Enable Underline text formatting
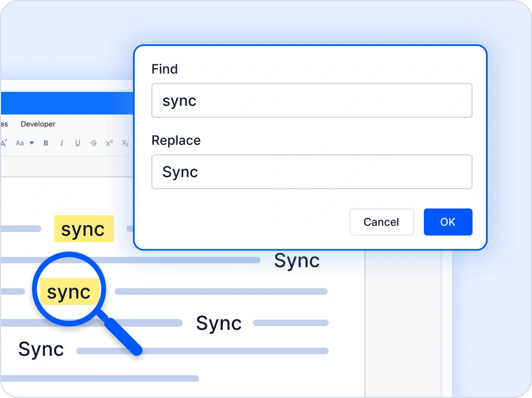This screenshot has width=532, height=398. pyautogui.click(x=77, y=143)
